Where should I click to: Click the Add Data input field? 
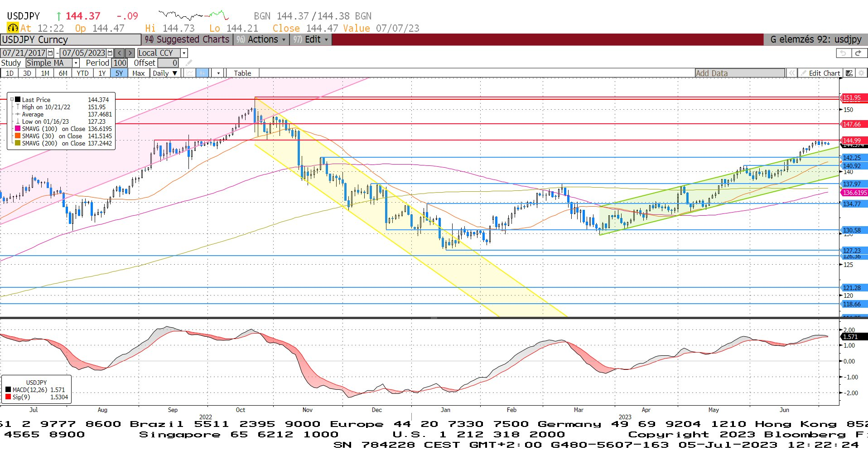(739, 73)
